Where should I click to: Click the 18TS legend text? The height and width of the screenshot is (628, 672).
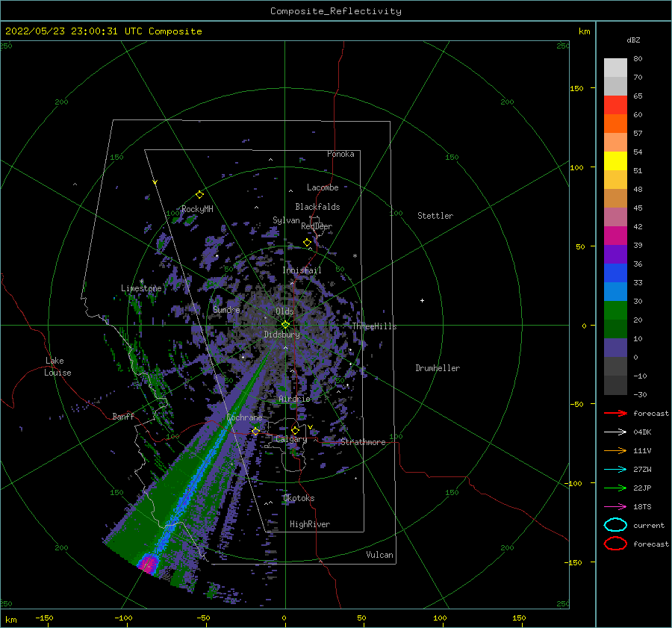tap(642, 507)
